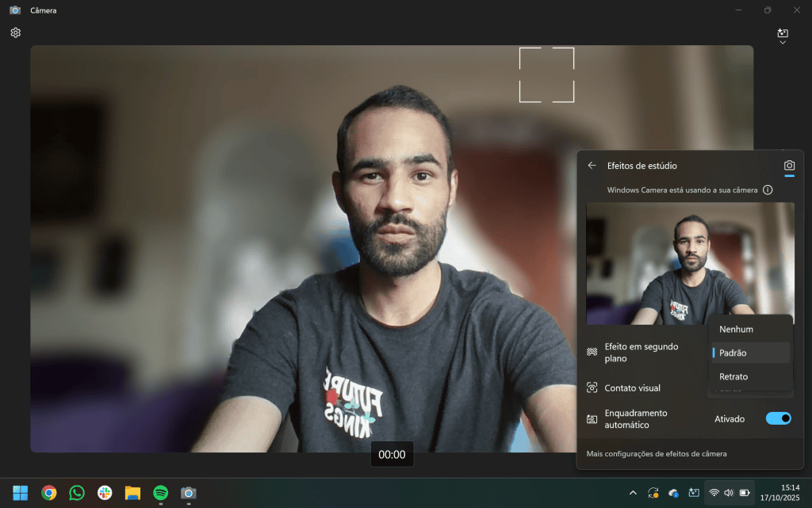The image size is (812, 508).
Task: Open the Camera app icon in the taskbar
Action: point(189,492)
